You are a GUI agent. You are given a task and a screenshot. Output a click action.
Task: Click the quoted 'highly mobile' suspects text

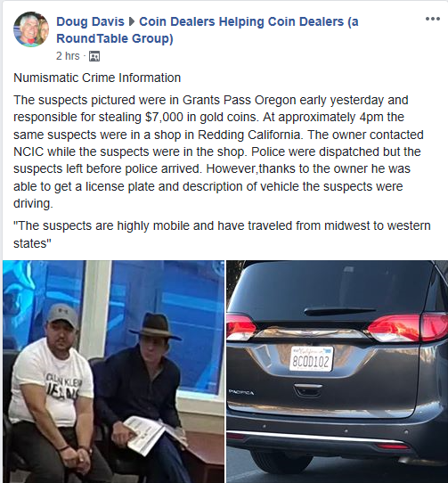point(222,234)
